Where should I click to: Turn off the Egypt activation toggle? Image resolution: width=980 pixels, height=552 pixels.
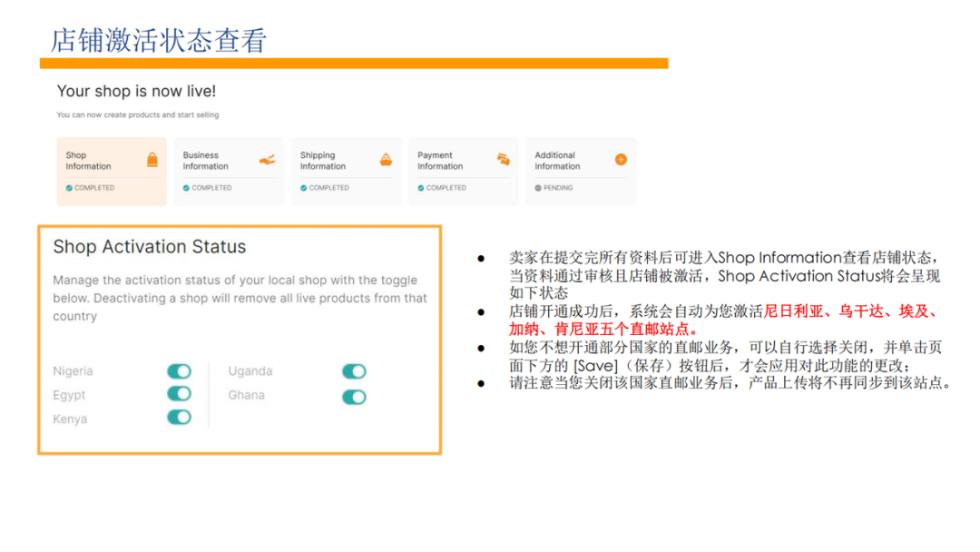[x=179, y=394]
